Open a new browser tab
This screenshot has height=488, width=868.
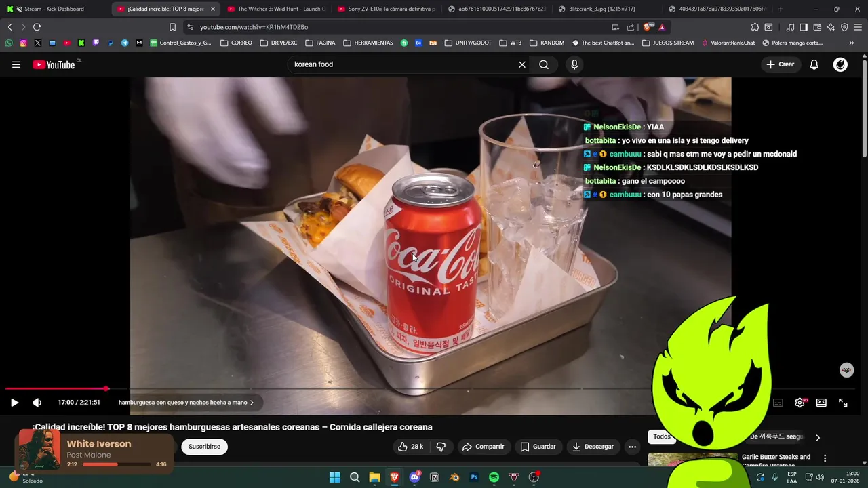[x=781, y=9]
